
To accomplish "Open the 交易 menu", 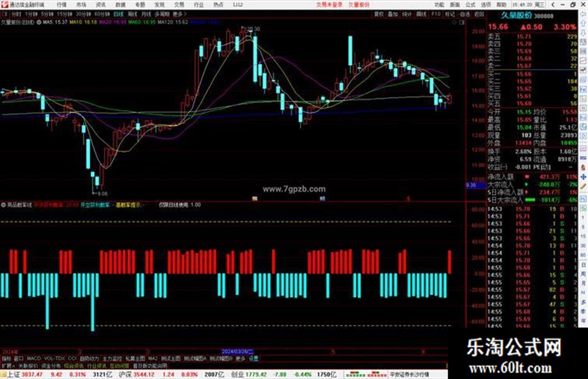I will click(x=179, y=4).
